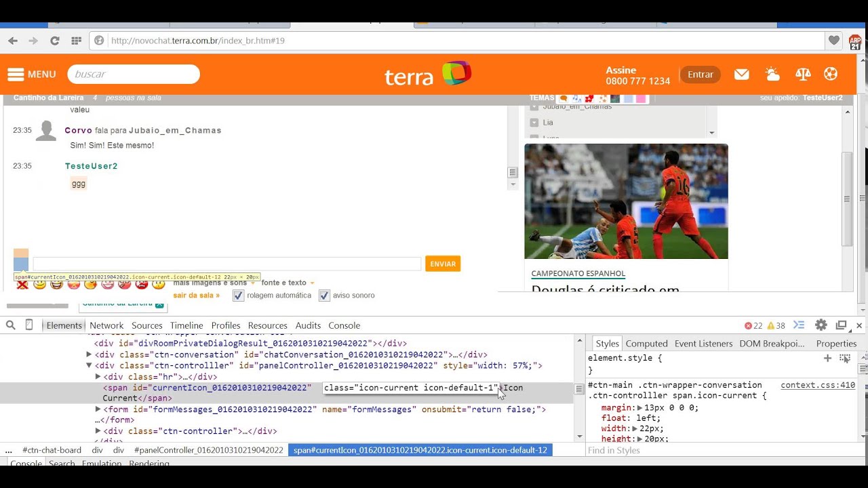This screenshot has width=868, height=488.
Task: Click the red error count 22
Action: click(x=753, y=325)
